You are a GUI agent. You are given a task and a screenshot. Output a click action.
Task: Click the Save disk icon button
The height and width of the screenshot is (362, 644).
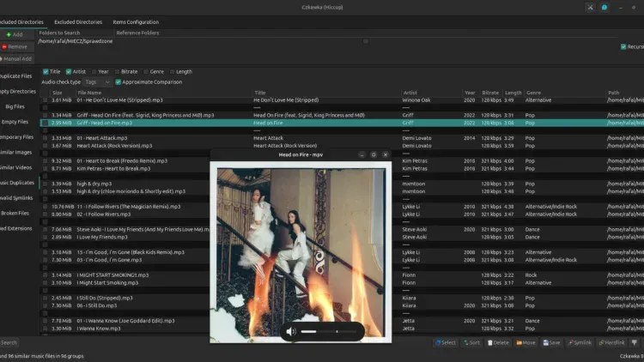point(553,342)
